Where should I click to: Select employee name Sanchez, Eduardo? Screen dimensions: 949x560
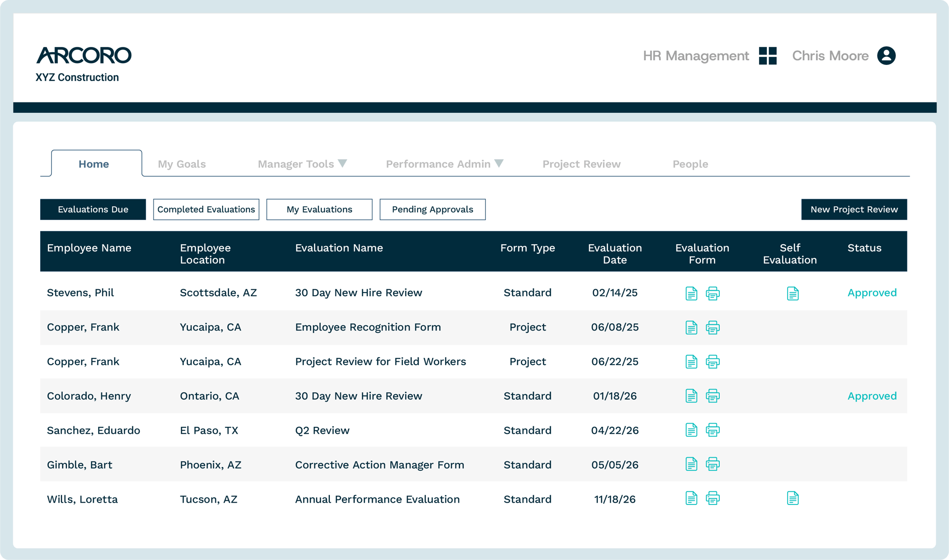[x=93, y=431]
